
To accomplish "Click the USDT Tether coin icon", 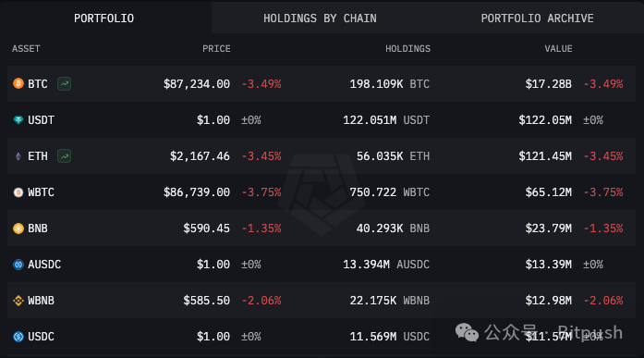I will coord(18,120).
